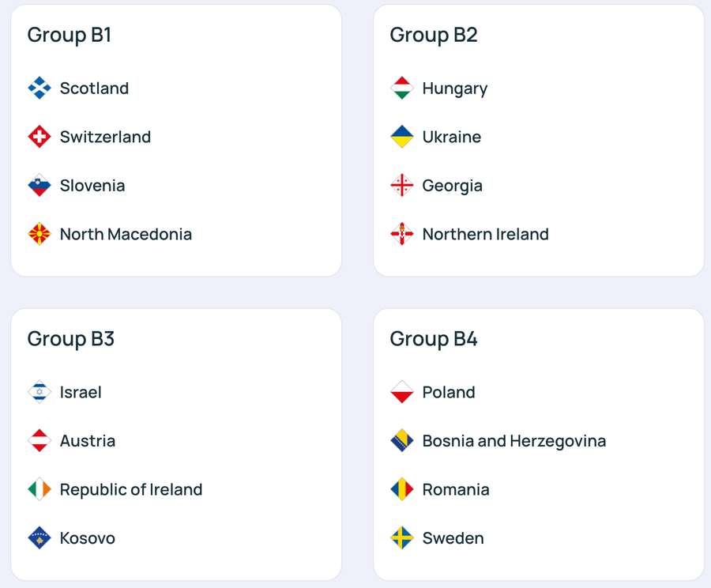Open the Group B4 heading

pyautogui.click(x=433, y=339)
